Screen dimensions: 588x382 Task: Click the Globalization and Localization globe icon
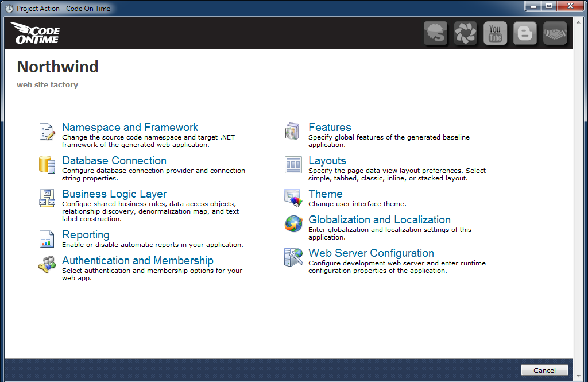pos(293,224)
